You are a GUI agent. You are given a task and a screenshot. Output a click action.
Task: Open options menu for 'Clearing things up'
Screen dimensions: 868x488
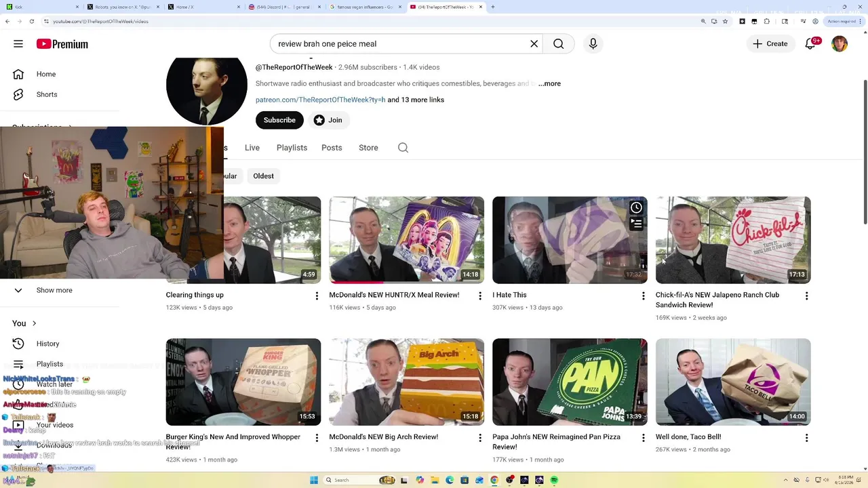[317, 296]
